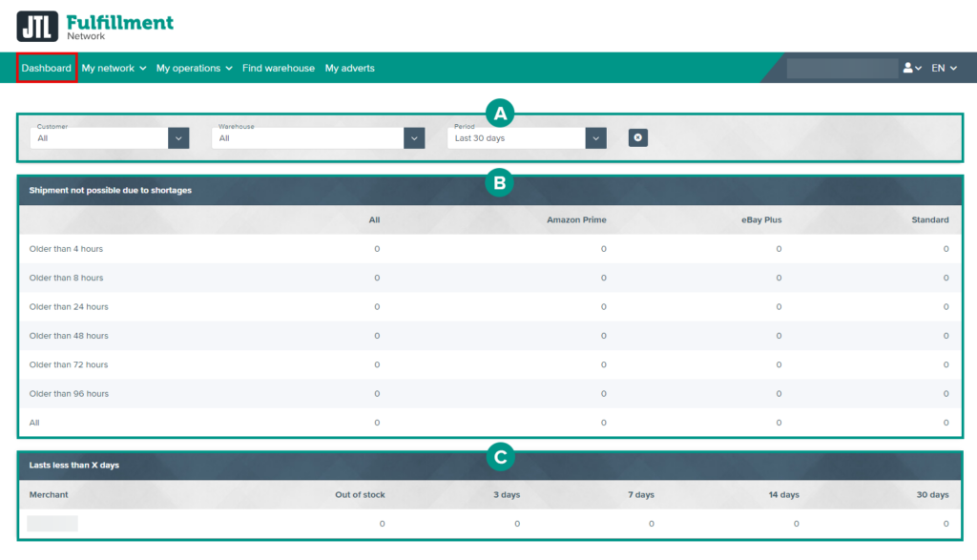Click the Amazon Prime column header
The height and width of the screenshot is (560, 977).
click(x=576, y=220)
